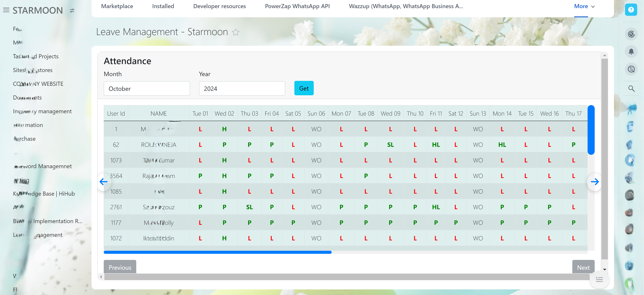Switch to the Marketplace tab
Screen dimensions: 644x295
[117, 6]
